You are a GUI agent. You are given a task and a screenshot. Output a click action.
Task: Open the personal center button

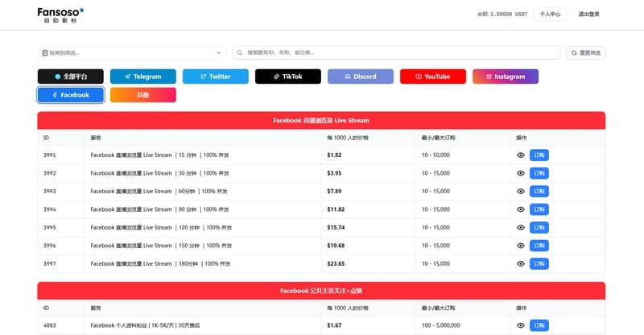coord(550,14)
